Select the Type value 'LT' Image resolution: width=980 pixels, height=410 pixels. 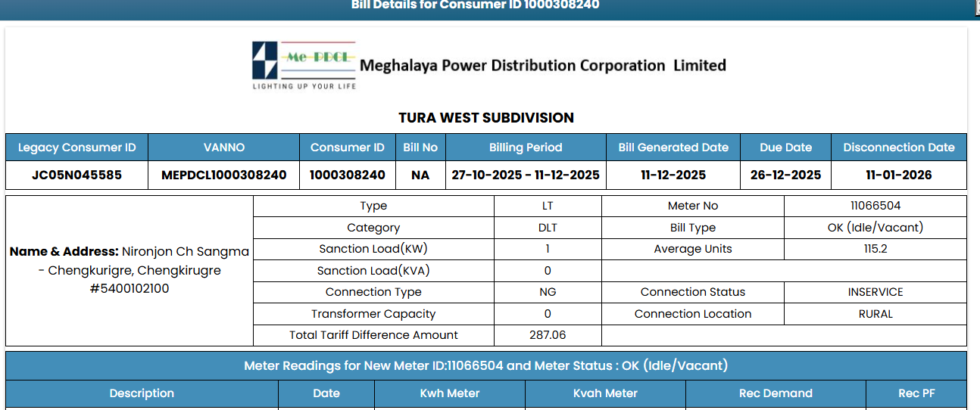[548, 206]
